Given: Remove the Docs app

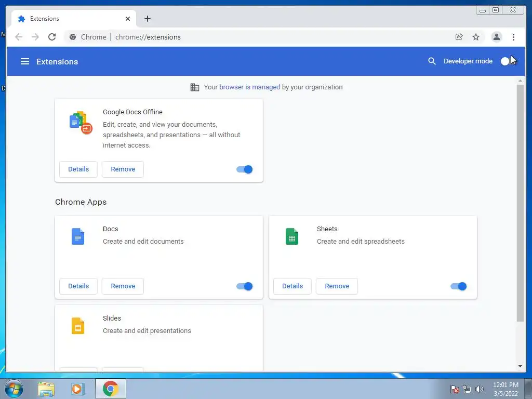Looking at the screenshot, I should [123, 286].
